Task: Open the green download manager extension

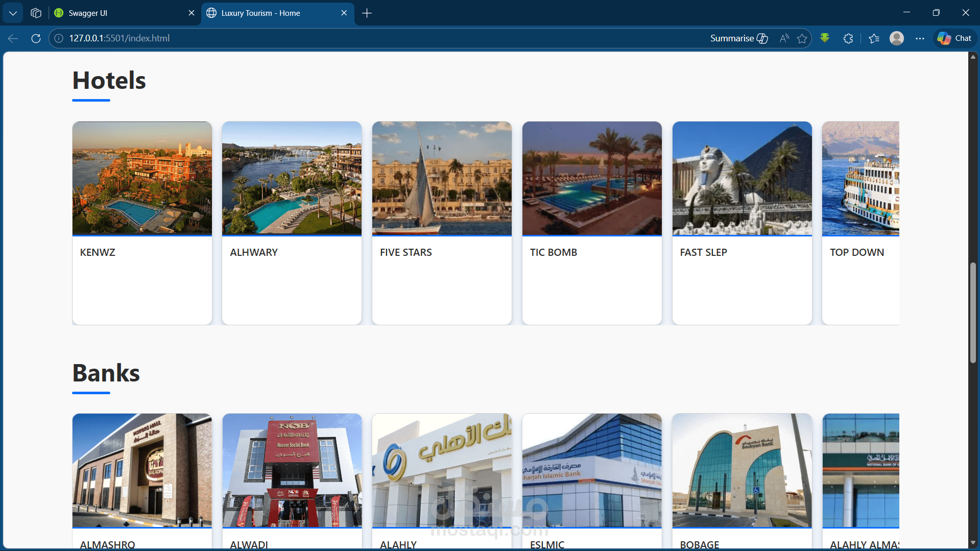Action: click(x=825, y=38)
